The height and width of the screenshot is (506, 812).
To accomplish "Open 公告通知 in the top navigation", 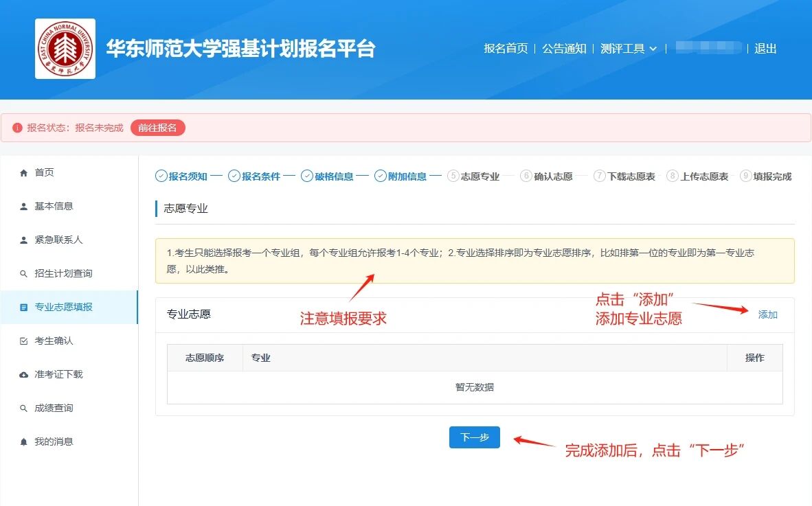I will point(564,49).
